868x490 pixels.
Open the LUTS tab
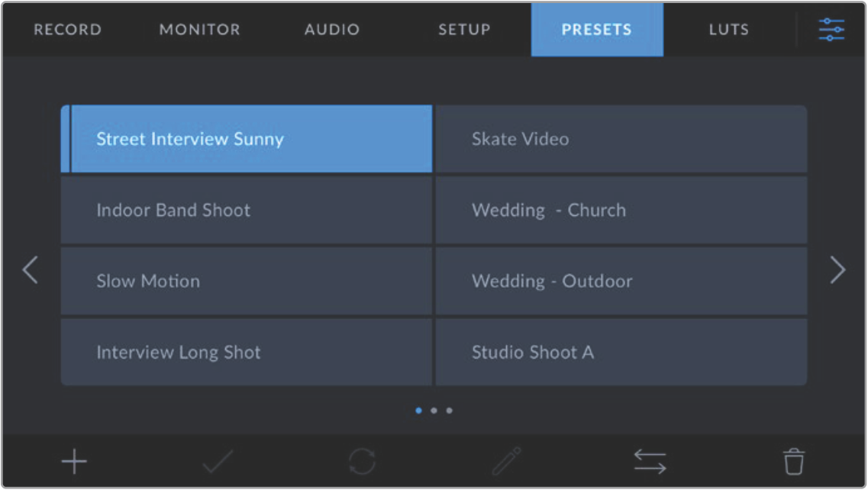[728, 30]
